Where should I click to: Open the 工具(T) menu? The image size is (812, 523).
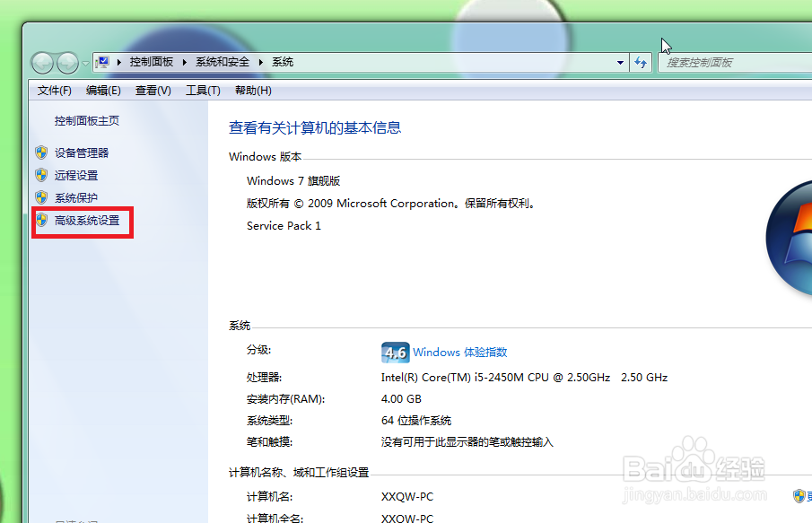[x=203, y=91]
